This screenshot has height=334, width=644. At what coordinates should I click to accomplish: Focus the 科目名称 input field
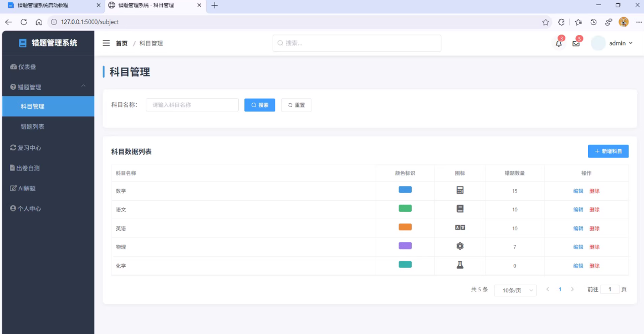click(192, 105)
